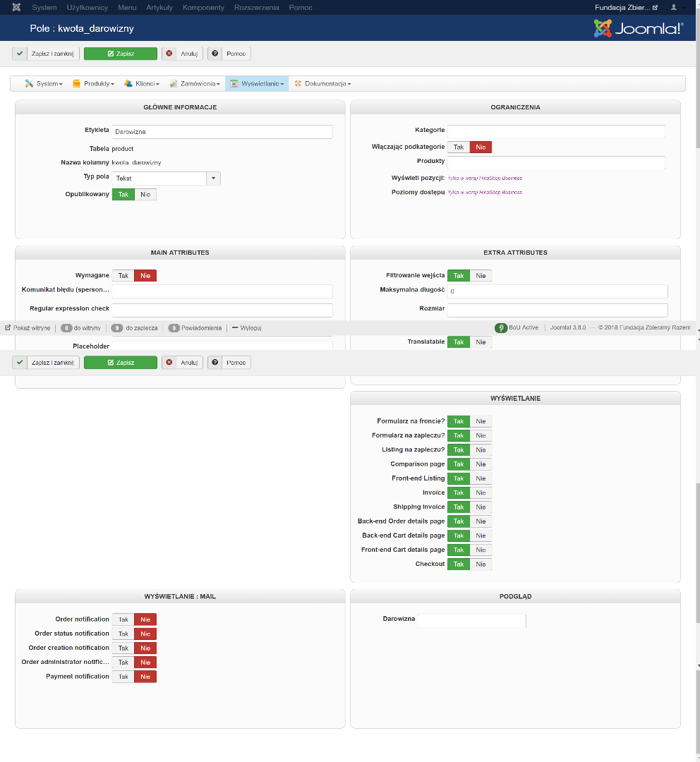Screen dimensions: 700x762
Task: Set Formularz na froncie to Nie
Action: click(x=481, y=421)
